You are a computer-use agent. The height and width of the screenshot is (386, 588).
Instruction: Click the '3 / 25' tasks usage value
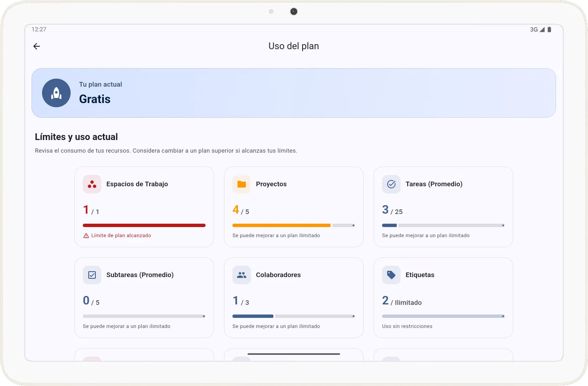click(393, 210)
